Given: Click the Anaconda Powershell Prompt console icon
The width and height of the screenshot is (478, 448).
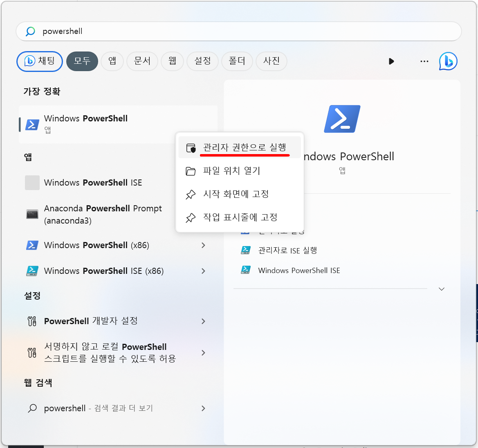Looking at the screenshot, I should 32,214.
